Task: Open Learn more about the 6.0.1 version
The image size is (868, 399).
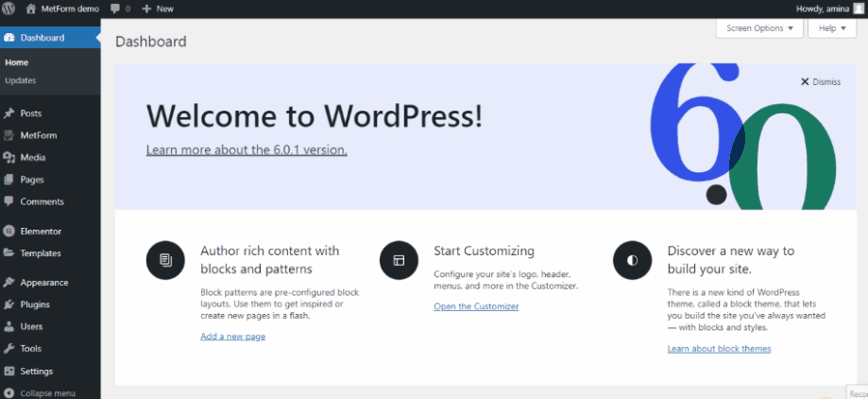Action: coord(247,149)
